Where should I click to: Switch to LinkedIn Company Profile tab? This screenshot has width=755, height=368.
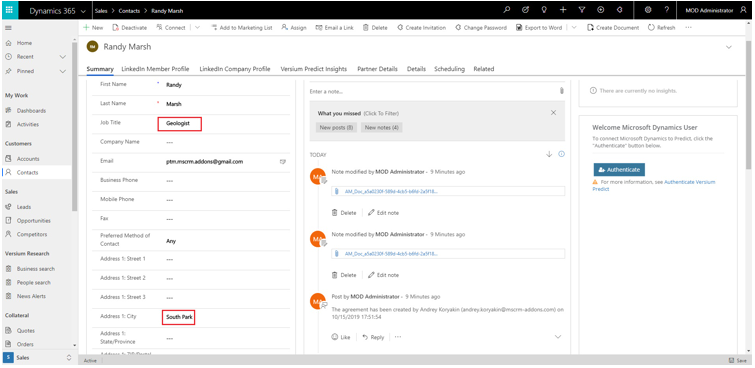(235, 69)
